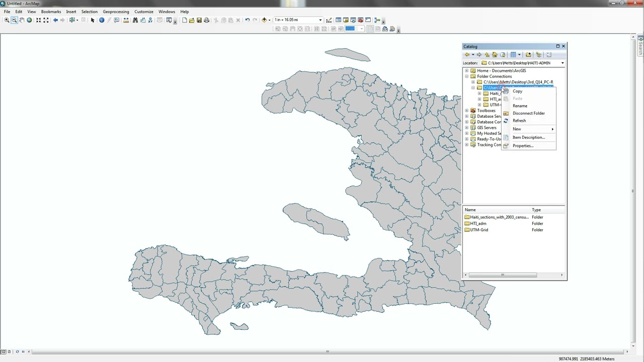Choose Refresh from the context menu
This screenshot has height=362, width=644.
[x=529, y=121]
